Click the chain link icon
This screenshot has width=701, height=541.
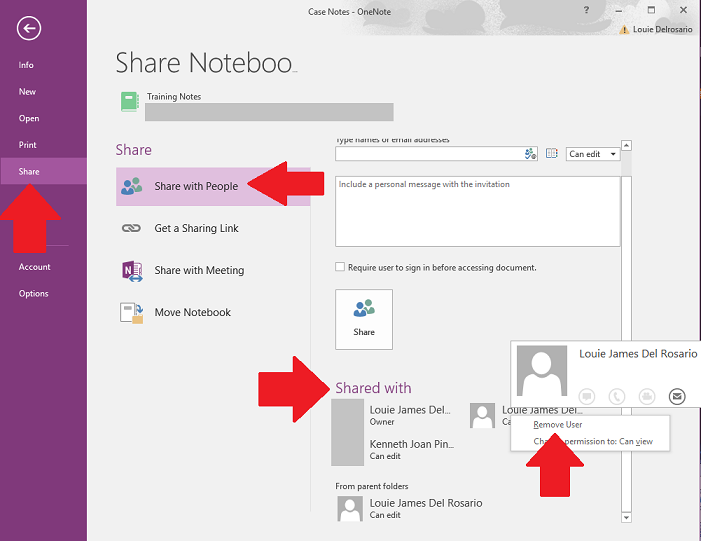pyautogui.click(x=131, y=228)
